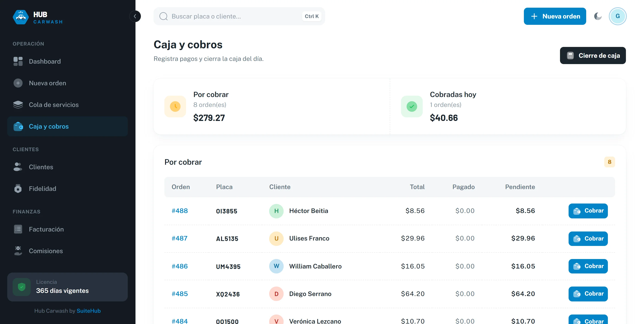
Task: Follow the SuiteHub link
Action: pyautogui.click(x=89, y=311)
